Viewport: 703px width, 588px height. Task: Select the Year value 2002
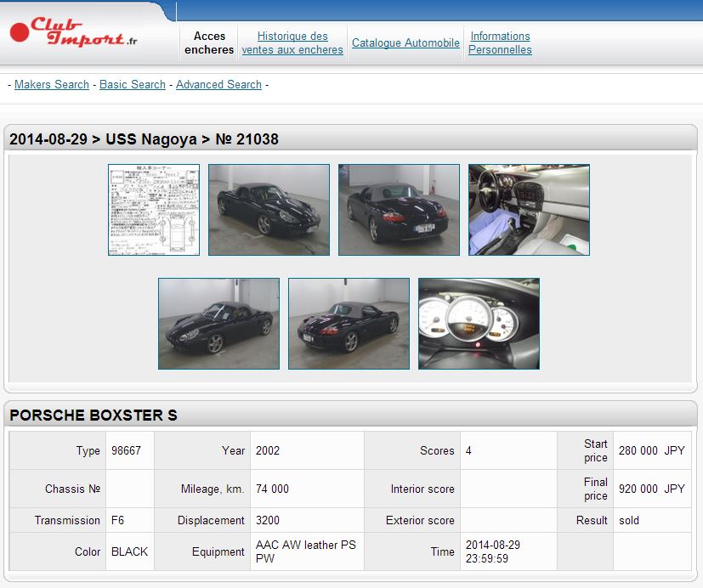click(x=268, y=450)
